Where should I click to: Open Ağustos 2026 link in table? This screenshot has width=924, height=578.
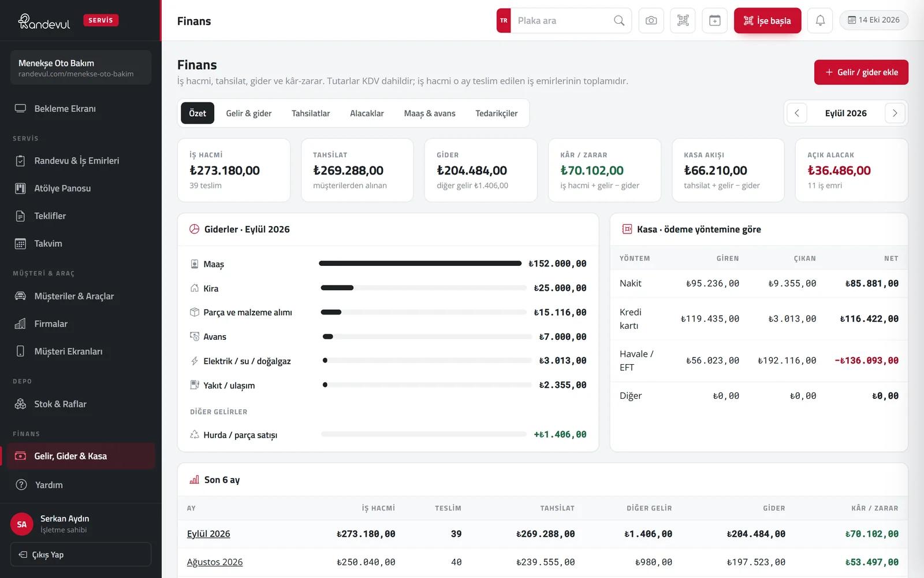click(215, 562)
